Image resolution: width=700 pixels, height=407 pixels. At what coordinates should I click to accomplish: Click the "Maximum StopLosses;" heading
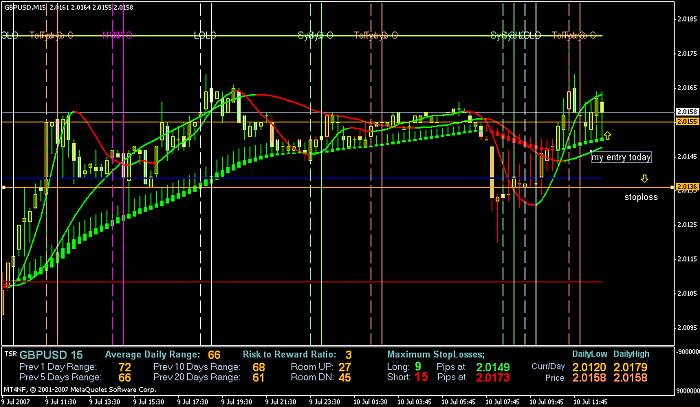coord(436,355)
